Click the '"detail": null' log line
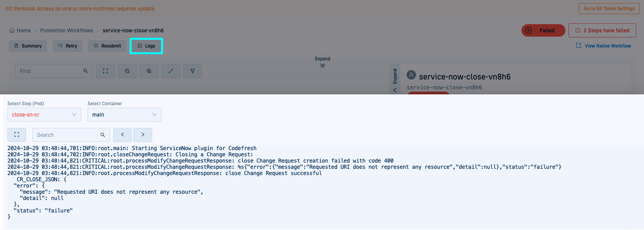This screenshot has width=644, height=230. click(42, 198)
